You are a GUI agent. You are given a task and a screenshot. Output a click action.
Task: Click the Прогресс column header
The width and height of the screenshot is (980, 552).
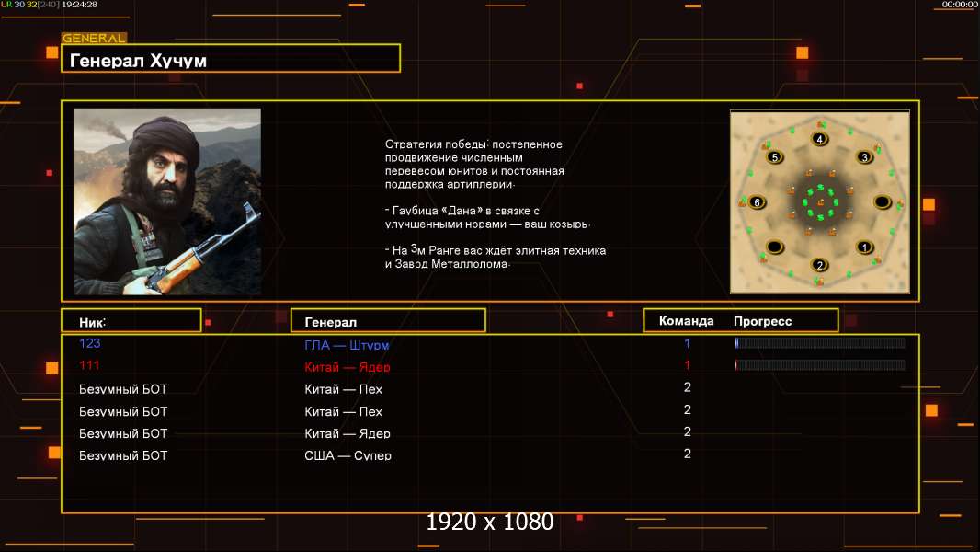pos(762,321)
